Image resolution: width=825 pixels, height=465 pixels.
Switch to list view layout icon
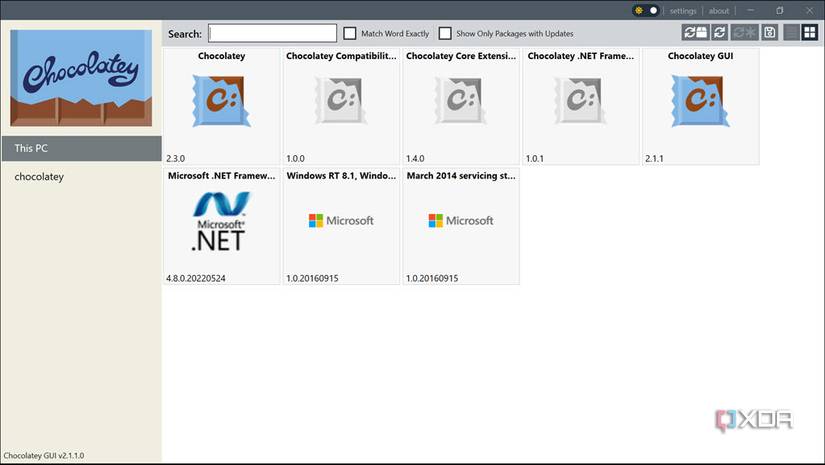click(x=791, y=33)
